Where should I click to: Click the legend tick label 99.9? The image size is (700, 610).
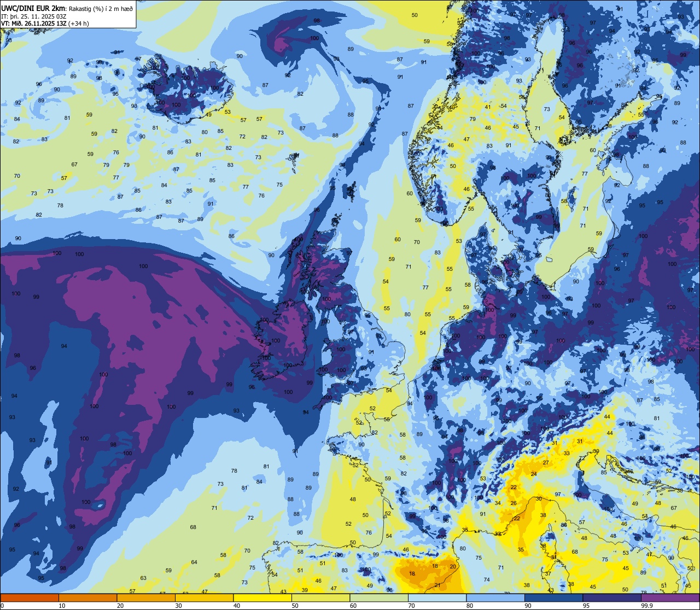[647, 606]
